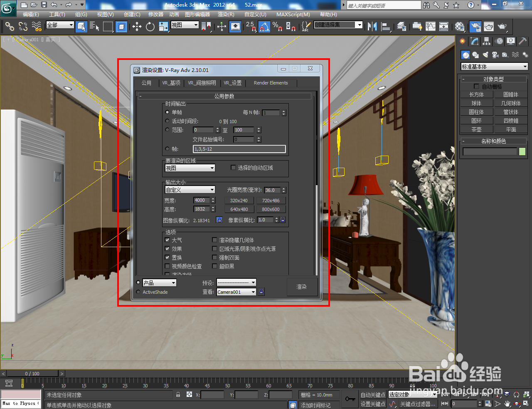The height and width of the screenshot is (409, 532).
Task: Uncheck the 效果 option
Action: [167, 249]
